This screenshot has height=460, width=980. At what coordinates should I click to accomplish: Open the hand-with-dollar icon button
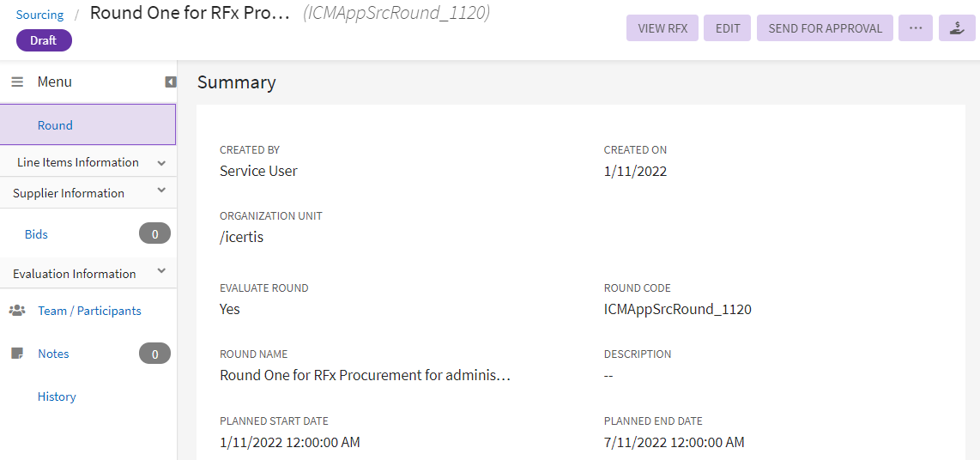click(957, 28)
